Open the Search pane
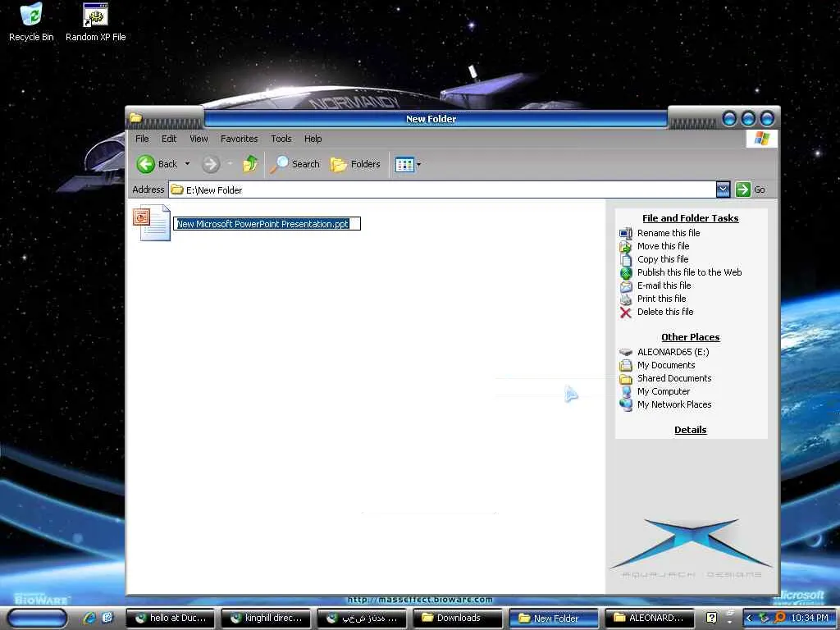The height and width of the screenshot is (630, 840). pos(295,164)
